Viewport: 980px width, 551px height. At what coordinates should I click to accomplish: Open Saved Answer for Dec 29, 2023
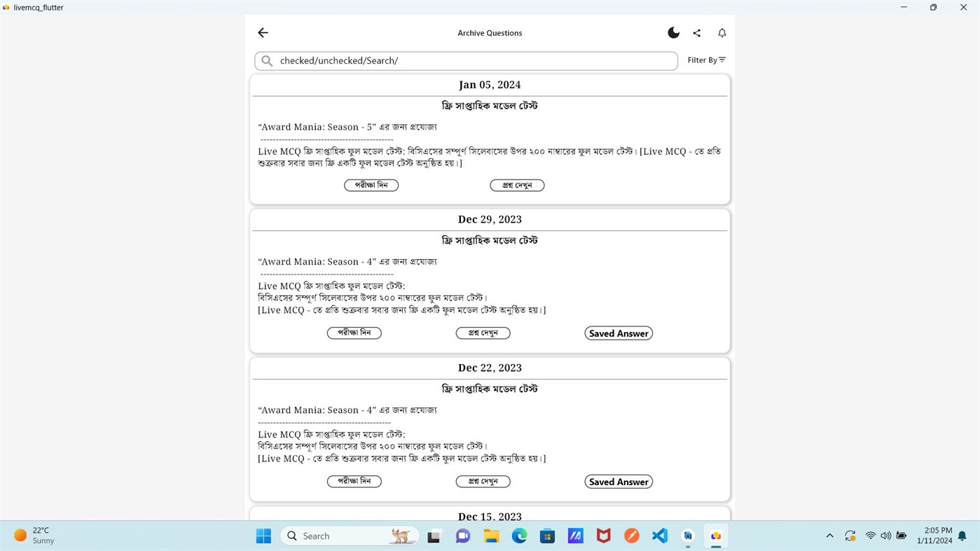point(618,333)
